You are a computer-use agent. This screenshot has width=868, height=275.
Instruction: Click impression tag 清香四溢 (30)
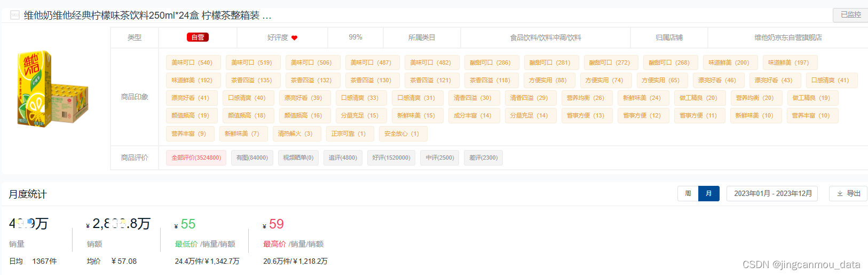click(x=474, y=98)
